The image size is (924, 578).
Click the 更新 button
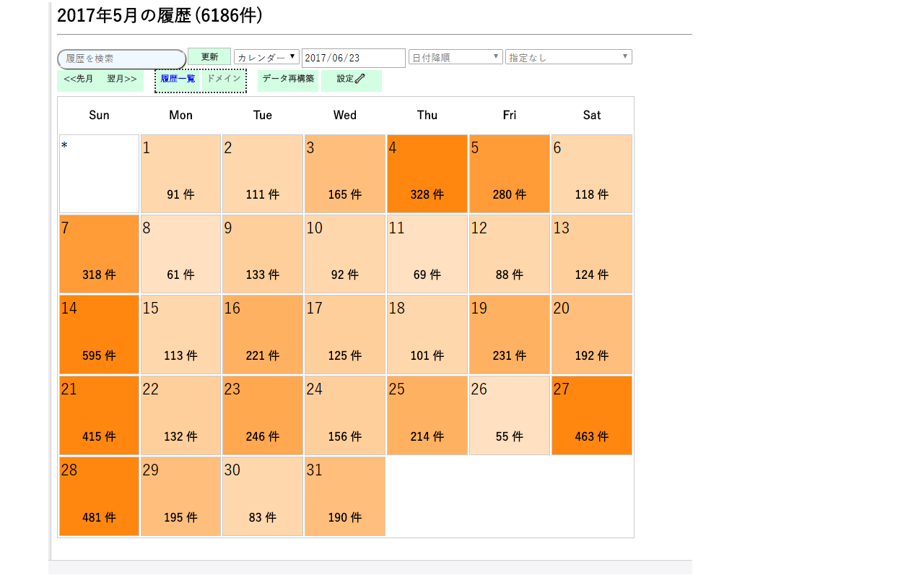pyautogui.click(x=209, y=56)
